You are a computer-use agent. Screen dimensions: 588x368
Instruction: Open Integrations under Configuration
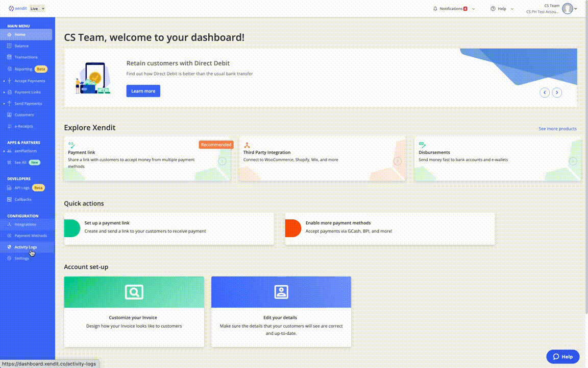click(x=26, y=224)
